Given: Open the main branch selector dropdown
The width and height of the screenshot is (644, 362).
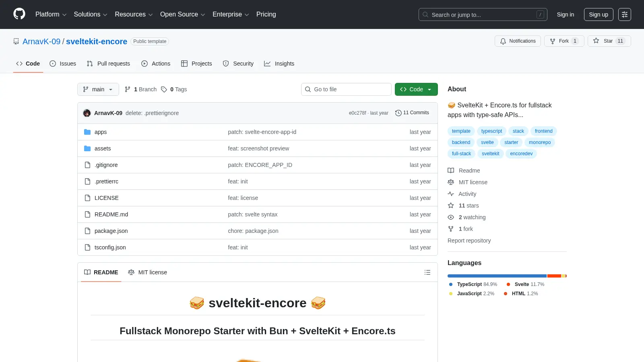Looking at the screenshot, I should 98,89.
